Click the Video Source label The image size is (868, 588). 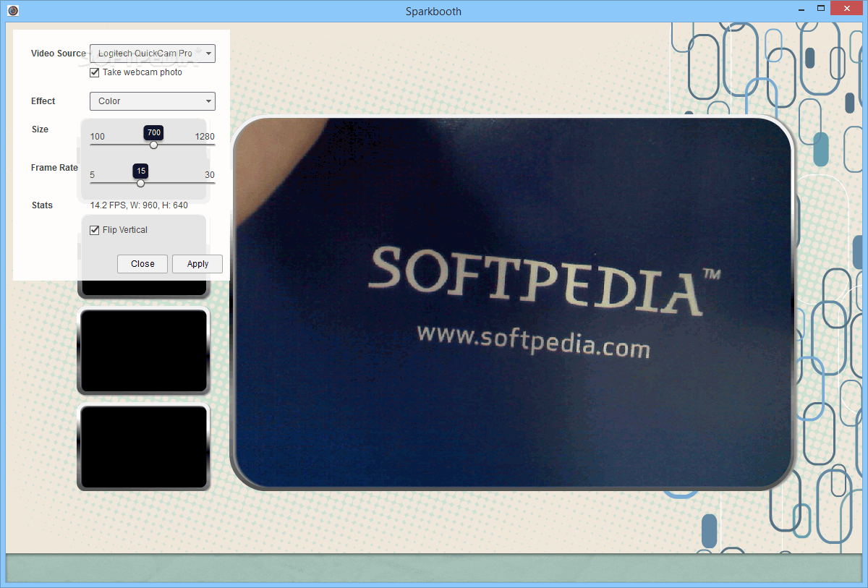pos(59,54)
